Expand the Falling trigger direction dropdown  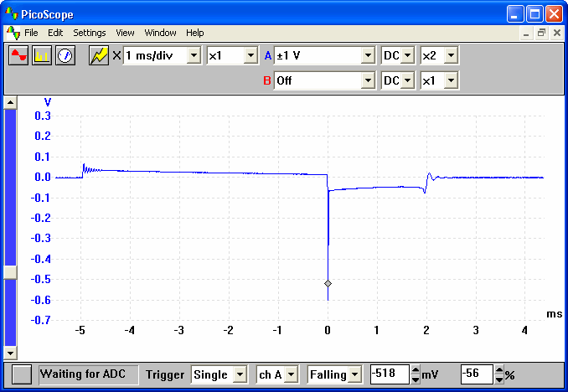355,374
